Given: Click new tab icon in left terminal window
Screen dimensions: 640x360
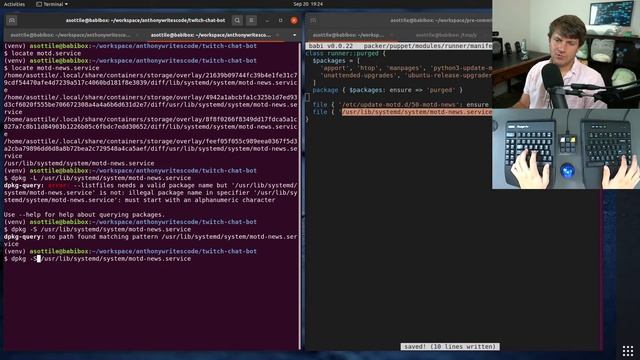Looking at the screenshot, I should pyautogui.click(x=12, y=20).
